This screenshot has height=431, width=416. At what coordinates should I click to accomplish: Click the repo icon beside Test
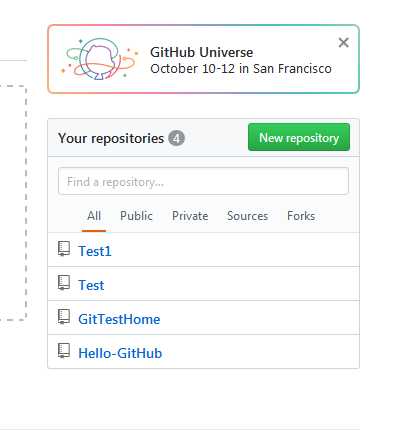(64, 283)
